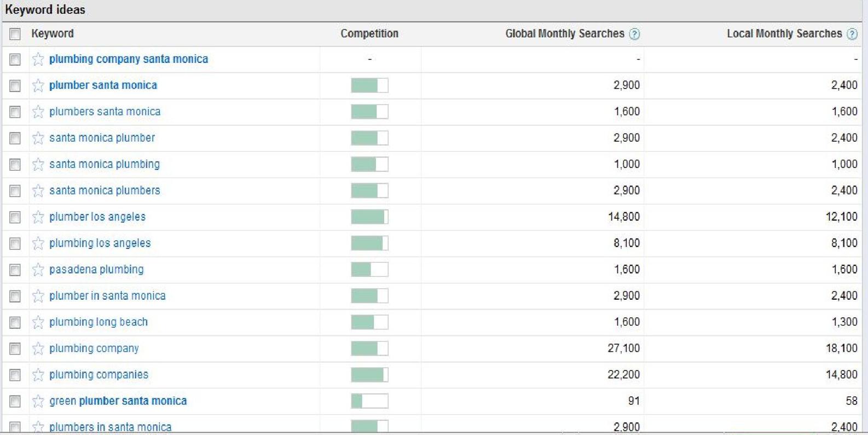The height and width of the screenshot is (435, 868).
Task: Tick the 'plumbing company' row checkbox
Action: [x=15, y=349]
